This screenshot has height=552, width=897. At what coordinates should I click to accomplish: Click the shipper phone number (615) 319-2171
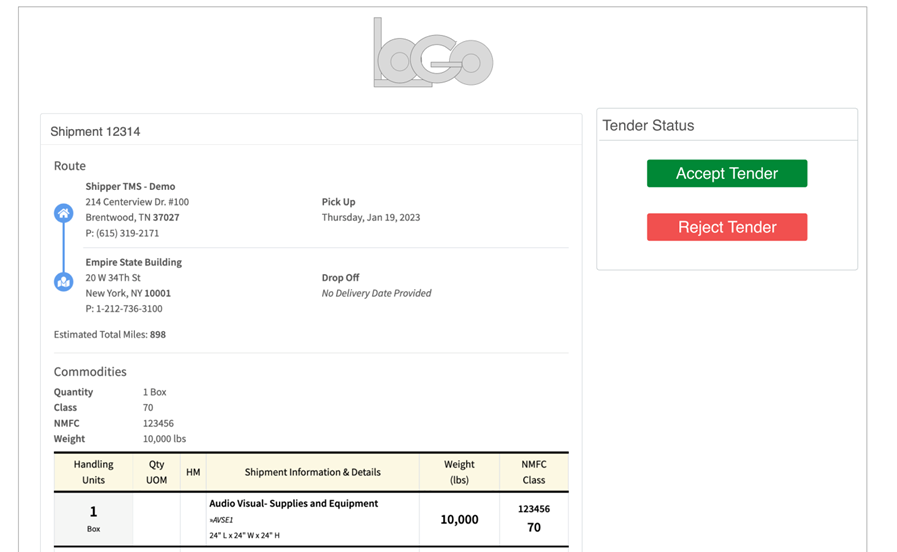pyautogui.click(x=122, y=233)
